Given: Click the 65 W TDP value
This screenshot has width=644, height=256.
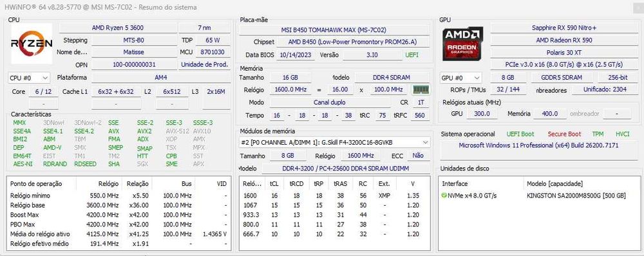Looking at the screenshot, I should (x=213, y=41).
